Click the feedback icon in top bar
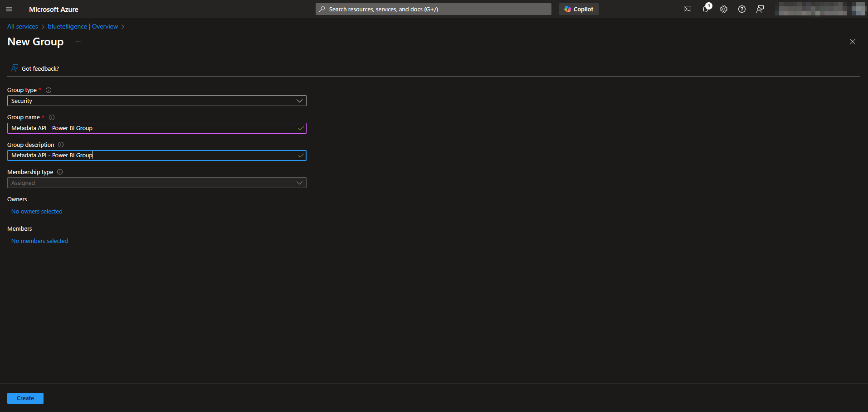 760,9
